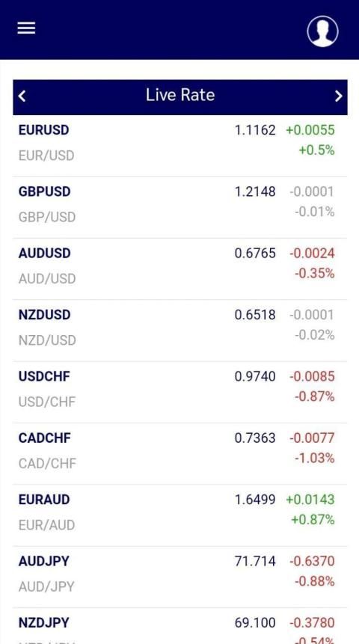Click the EURAUD change +0.87%

[313, 520]
